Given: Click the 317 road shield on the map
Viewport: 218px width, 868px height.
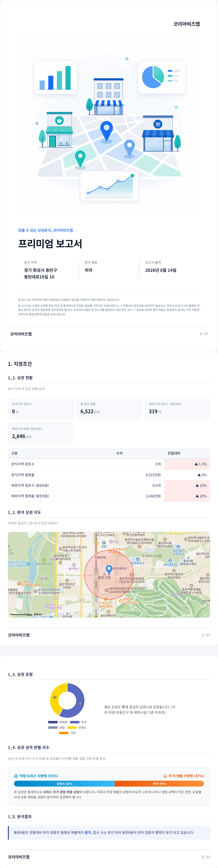Looking at the screenshot, I should pos(81,601).
